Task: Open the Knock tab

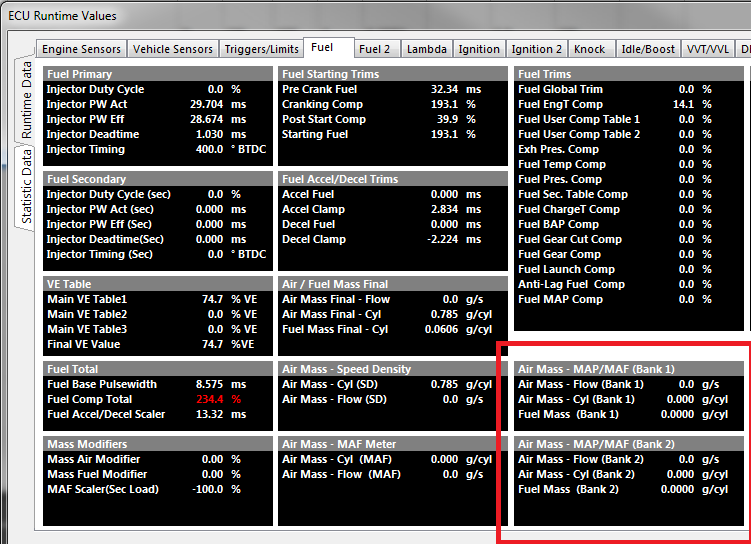Action: [x=590, y=49]
